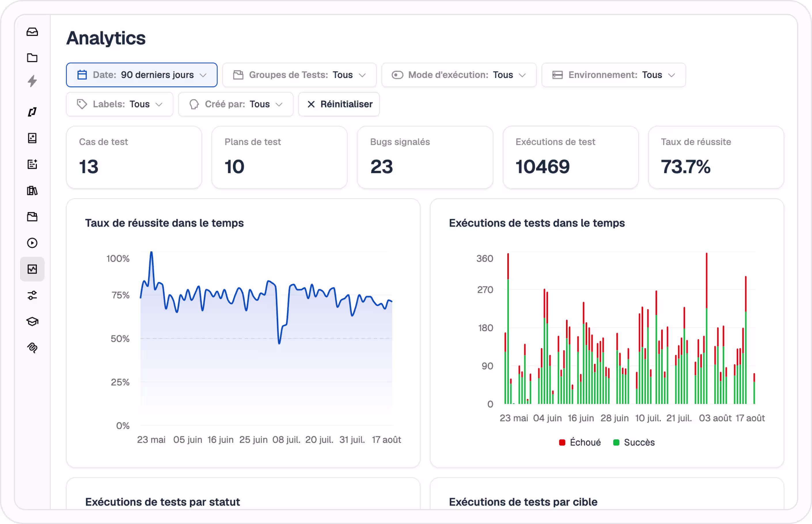Viewport: 812px width, 524px height.
Task: Click the X icon beside Réinitialiser
Action: pyautogui.click(x=311, y=104)
